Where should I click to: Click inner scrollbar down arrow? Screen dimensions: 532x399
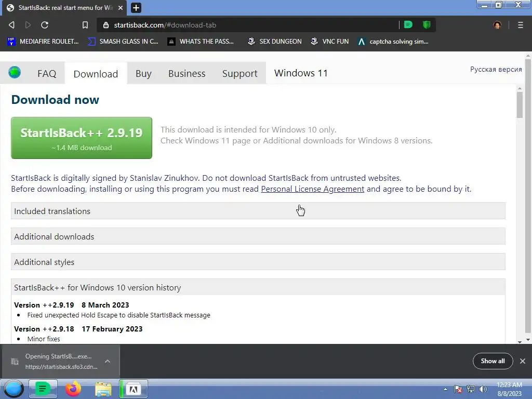(x=520, y=342)
